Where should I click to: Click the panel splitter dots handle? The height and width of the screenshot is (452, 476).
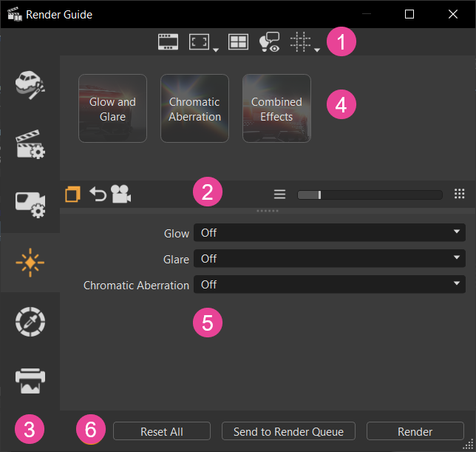pyautogui.click(x=268, y=211)
